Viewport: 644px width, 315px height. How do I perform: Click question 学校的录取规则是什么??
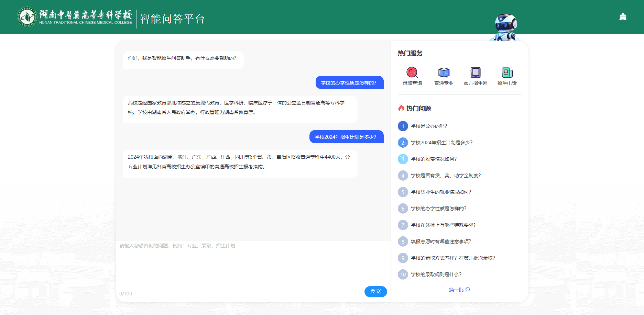(436, 274)
